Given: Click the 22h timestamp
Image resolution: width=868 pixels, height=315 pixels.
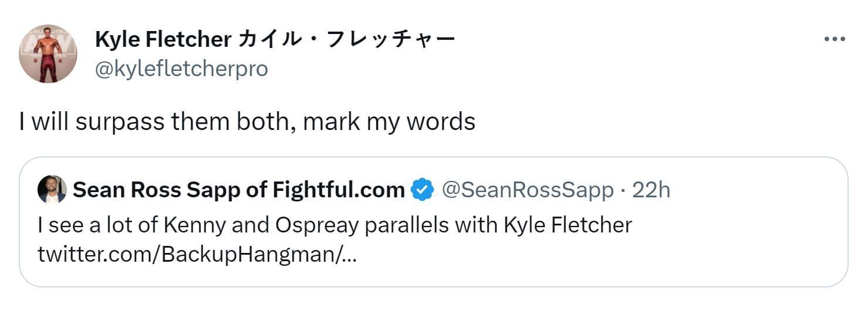Looking at the screenshot, I should pos(651,190).
